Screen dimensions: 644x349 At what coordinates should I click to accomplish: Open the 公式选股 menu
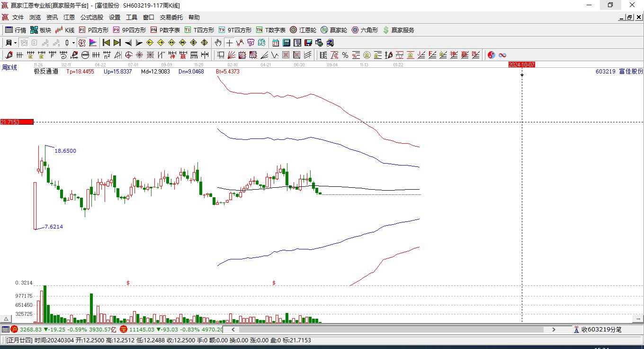[91, 18]
